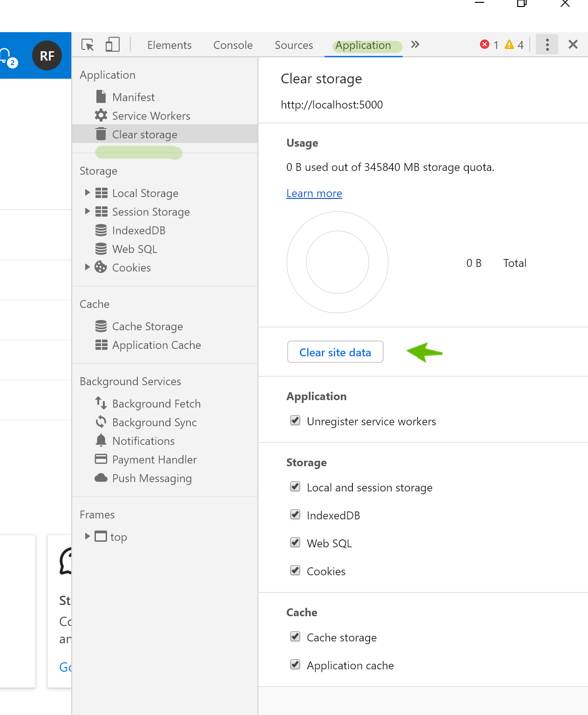Uncheck Unregister service workers
Screen dimensions: 588x715
click(295, 420)
